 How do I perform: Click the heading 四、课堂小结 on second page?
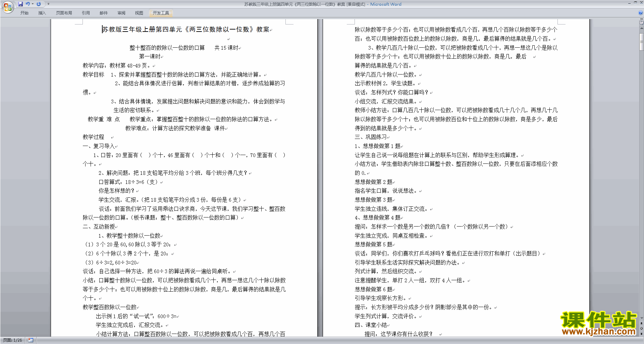point(371,325)
